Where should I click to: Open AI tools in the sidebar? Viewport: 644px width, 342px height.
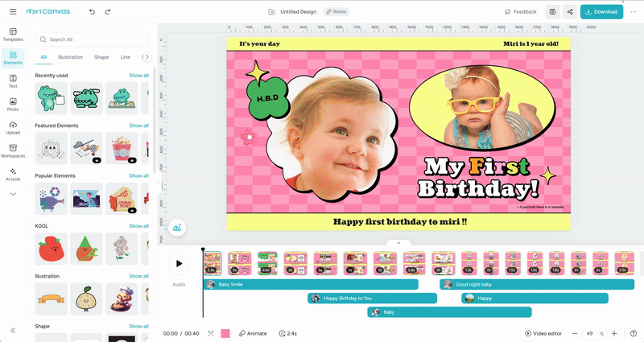[x=13, y=172]
